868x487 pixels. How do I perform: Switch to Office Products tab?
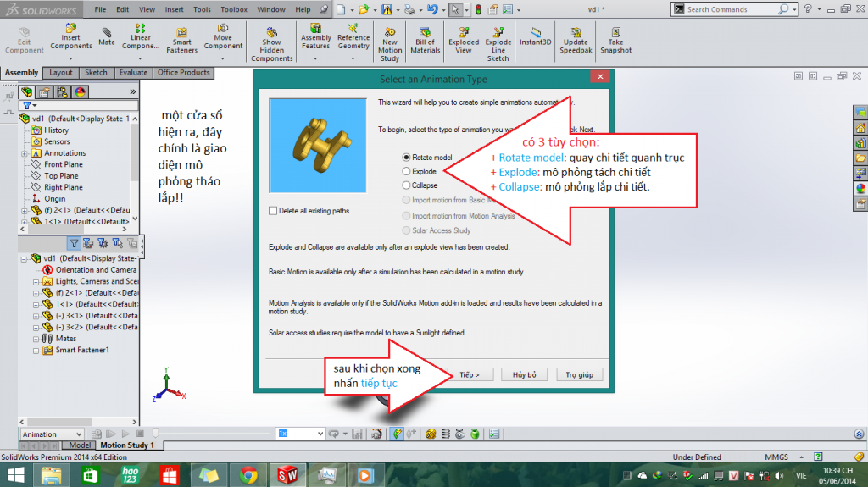point(183,73)
